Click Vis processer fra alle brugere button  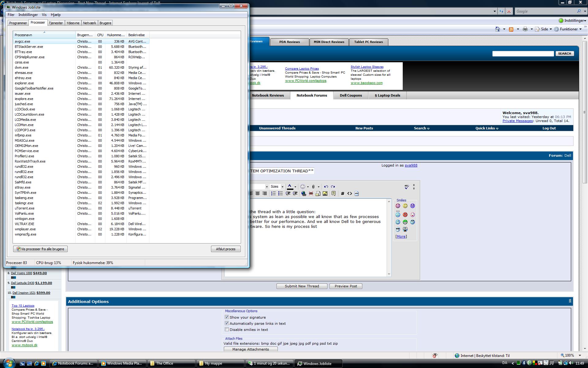40,249
